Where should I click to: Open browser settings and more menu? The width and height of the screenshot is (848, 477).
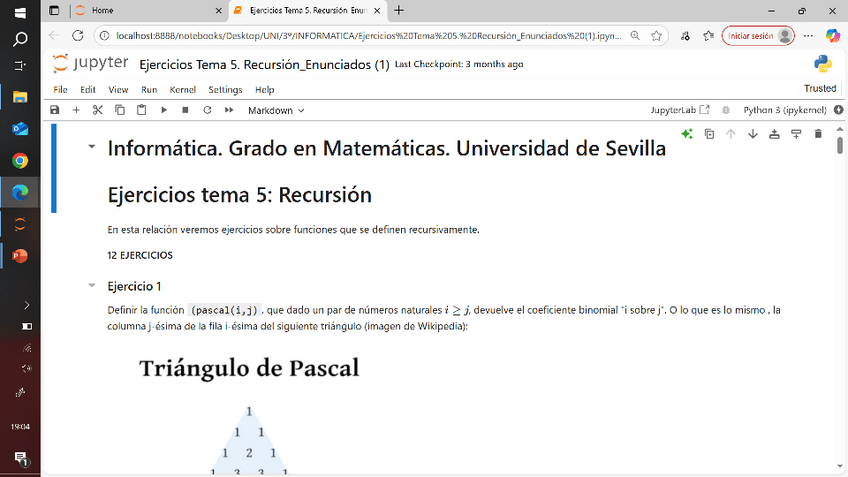click(808, 36)
